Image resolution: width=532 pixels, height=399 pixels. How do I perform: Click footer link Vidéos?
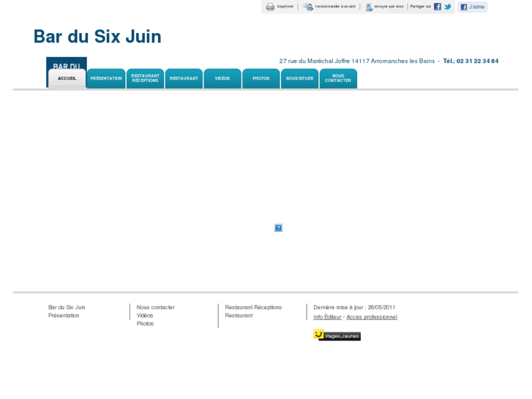(145, 316)
